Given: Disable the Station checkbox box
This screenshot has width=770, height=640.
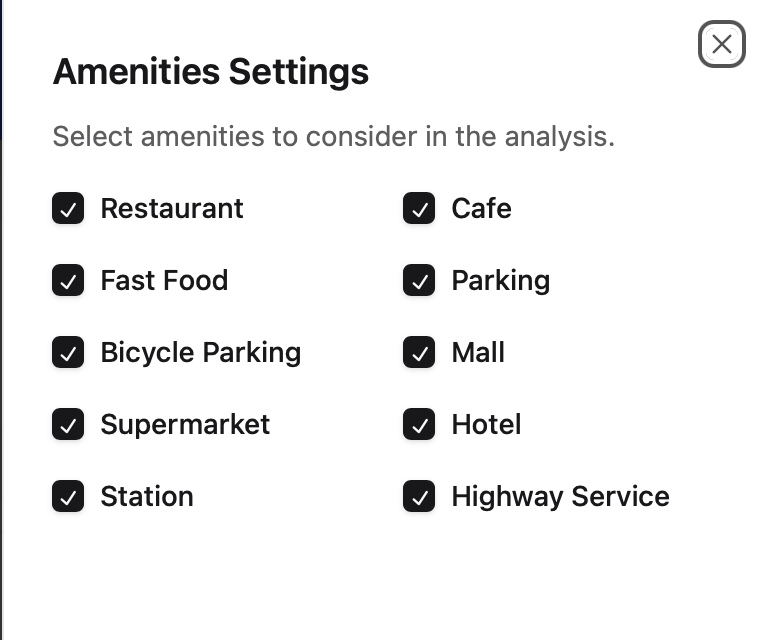Looking at the screenshot, I should pos(68,496).
